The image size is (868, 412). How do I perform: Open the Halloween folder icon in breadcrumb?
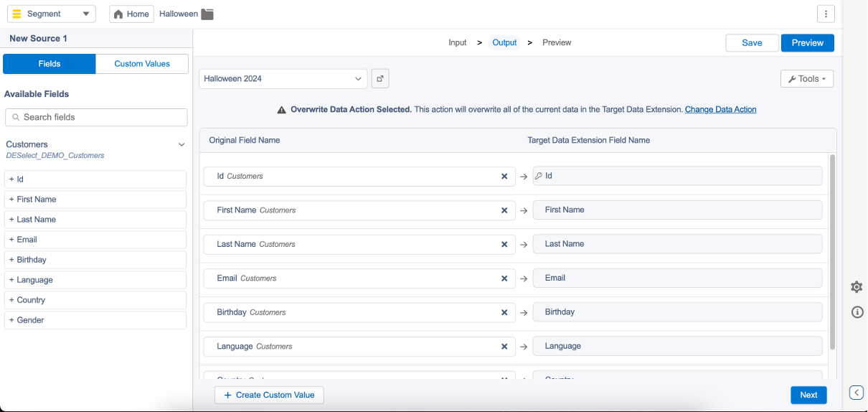click(x=207, y=14)
